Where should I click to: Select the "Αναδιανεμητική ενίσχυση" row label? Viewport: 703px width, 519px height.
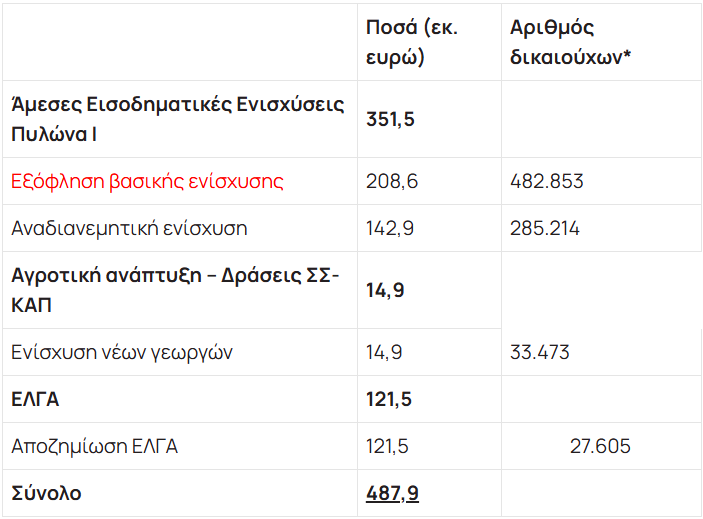pos(129,229)
